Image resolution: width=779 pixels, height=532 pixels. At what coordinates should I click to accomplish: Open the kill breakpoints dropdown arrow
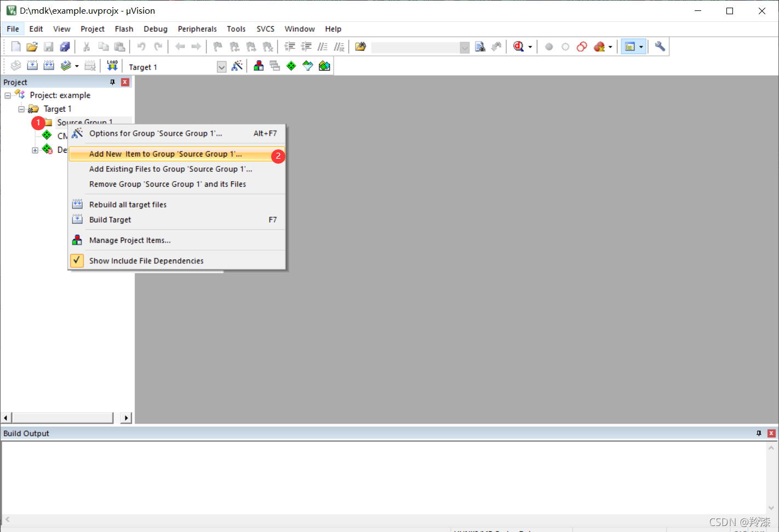[x=610, y=47]
